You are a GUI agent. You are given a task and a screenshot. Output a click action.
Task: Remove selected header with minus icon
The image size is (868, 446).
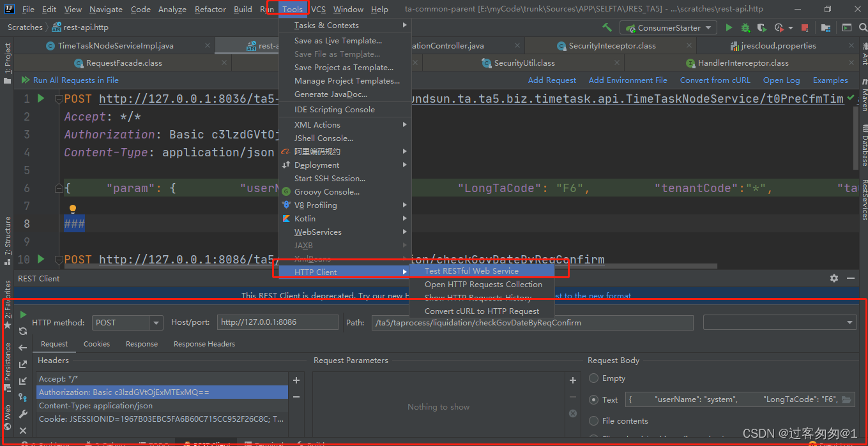click(296, 396)
